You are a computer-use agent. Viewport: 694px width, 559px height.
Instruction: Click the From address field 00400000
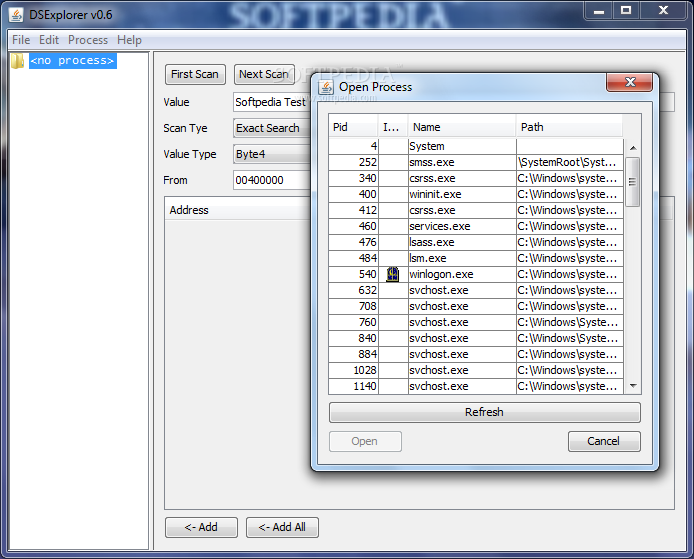272,180
